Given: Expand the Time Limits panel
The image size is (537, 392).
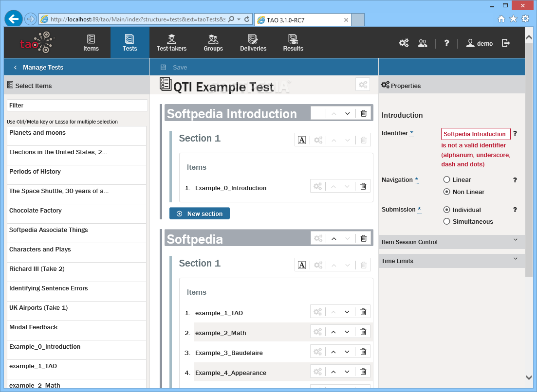Looking at the screenshot, I should tap(451, 261).
